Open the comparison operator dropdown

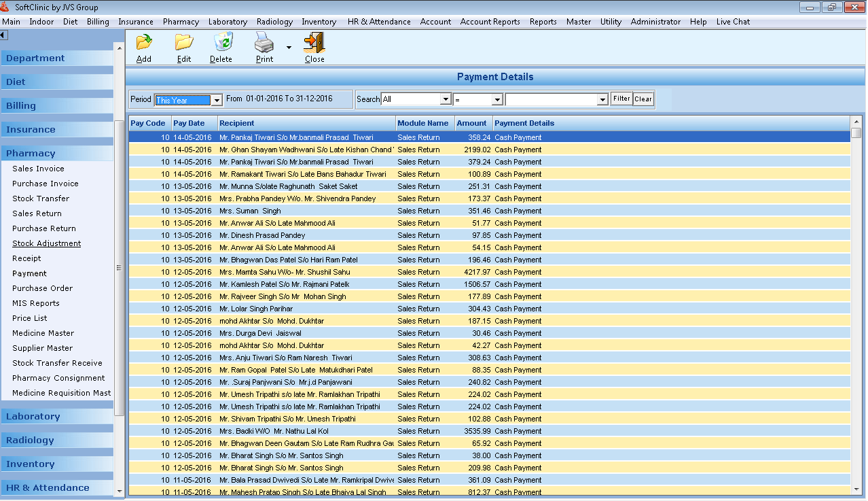click(x=497, y=99)
